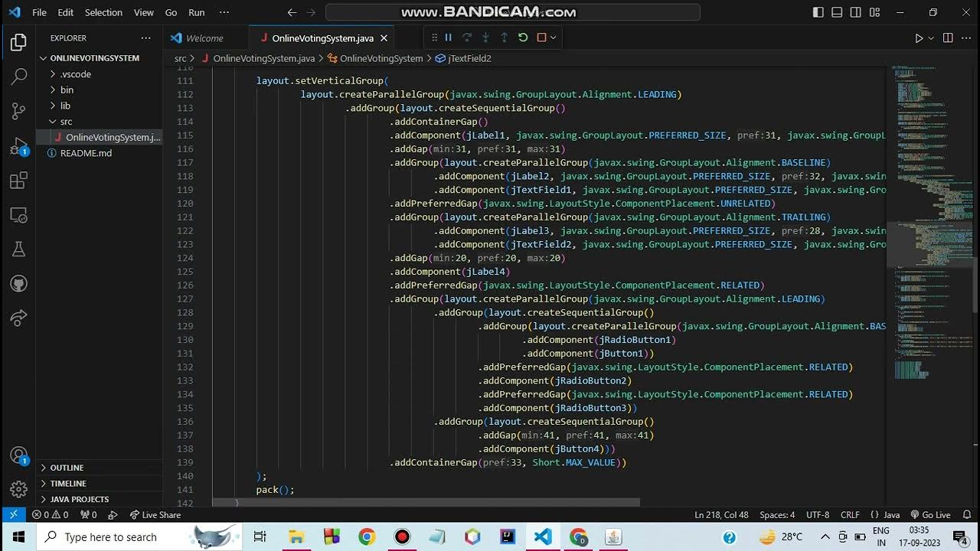Start Live Share from the status bar

point(155,515)
